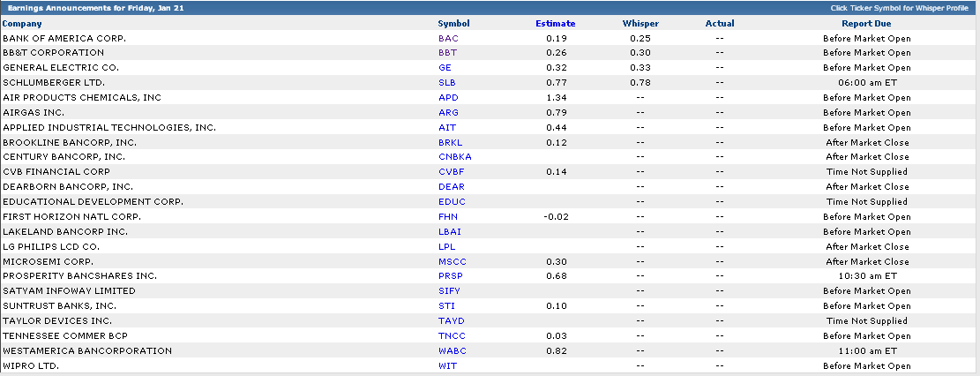
Task: Click the Symbol column header
Action: pos(453,24)
